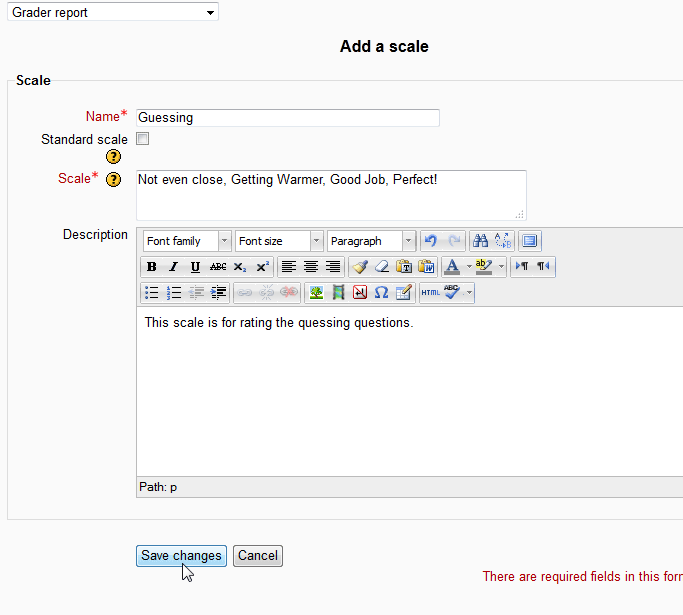The width and height of the screenshot is (683, 615).
Task: Open help icon beside Scale field
Action: tap(114, 179)
